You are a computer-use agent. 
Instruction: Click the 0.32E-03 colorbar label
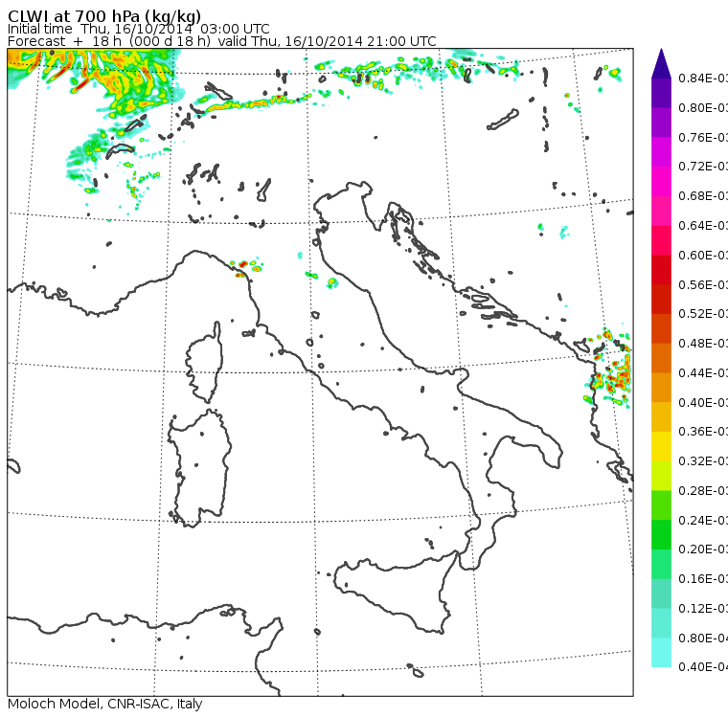[703, 461]
